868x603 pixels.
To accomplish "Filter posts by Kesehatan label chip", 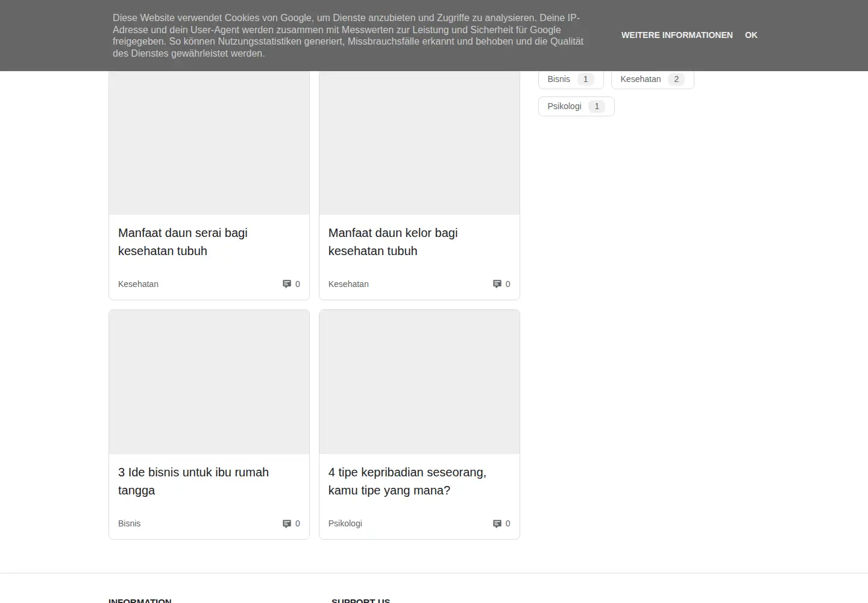I will [653, 79].
